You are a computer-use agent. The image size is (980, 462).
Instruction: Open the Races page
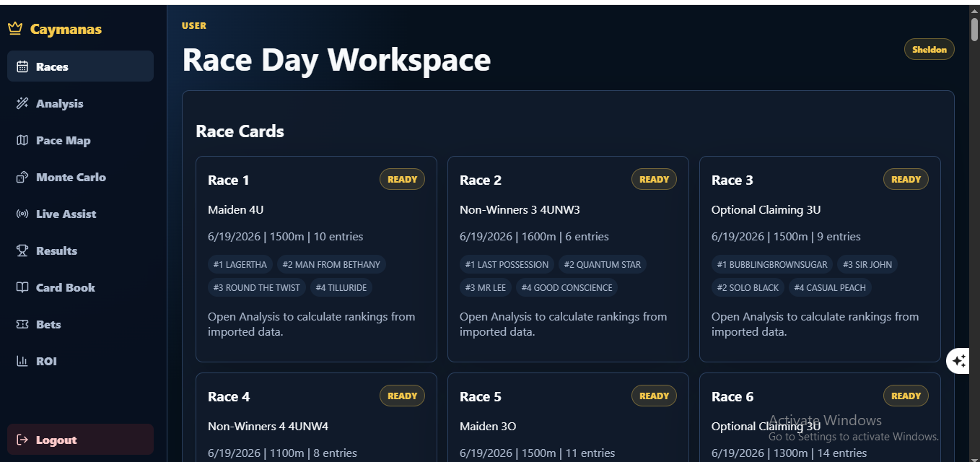click(80, 66)
